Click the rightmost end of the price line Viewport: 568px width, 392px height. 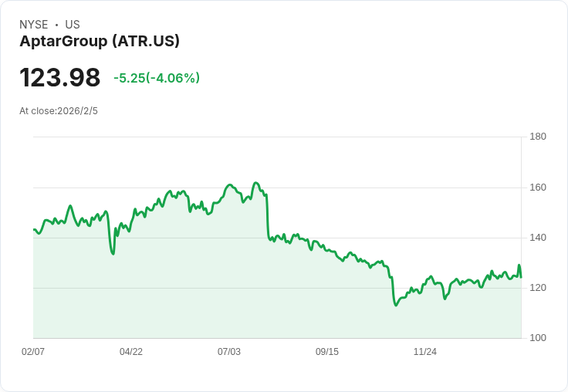coord(521,276)
